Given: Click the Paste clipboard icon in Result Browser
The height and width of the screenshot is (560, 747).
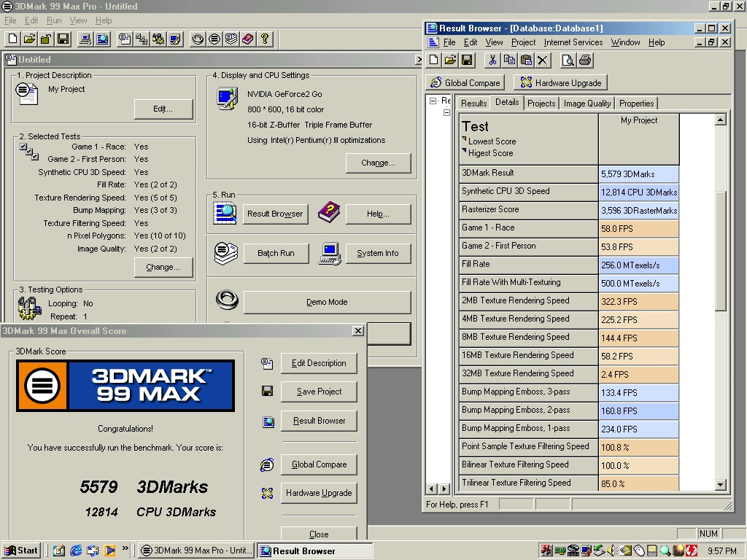Looking at the screenshot, I should [x=525, y=60].
